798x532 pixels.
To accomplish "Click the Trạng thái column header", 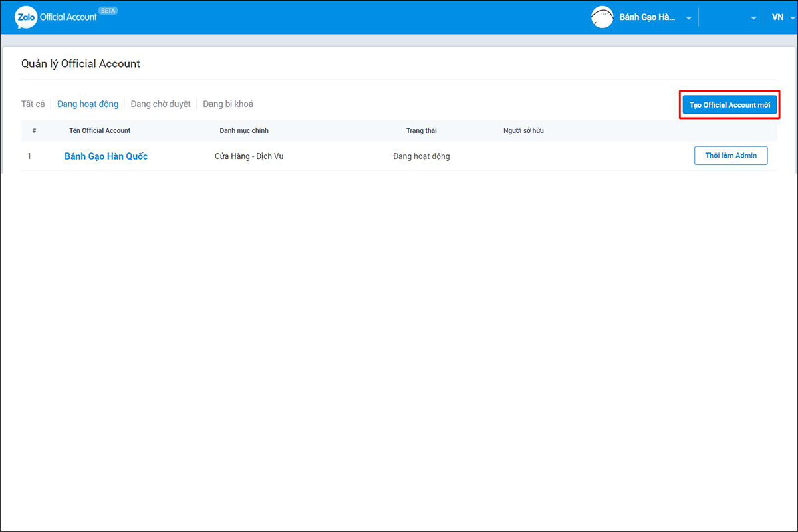I will tap(422, 131).
